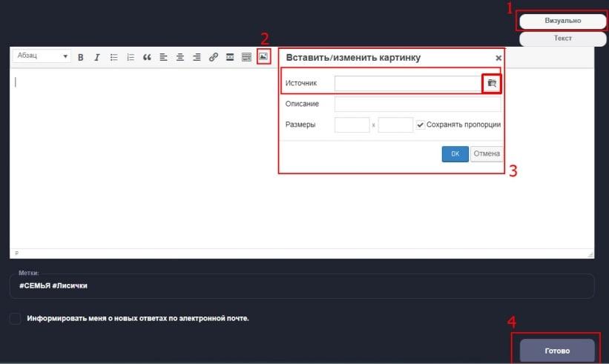Insert a numbered list
This screenshot has width=609, height=364.
130,57
